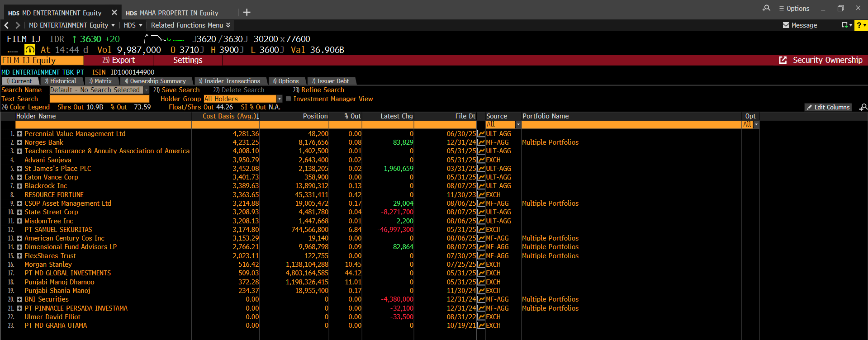Open chart icon for Perennial Value Management row

click(481, 134)
